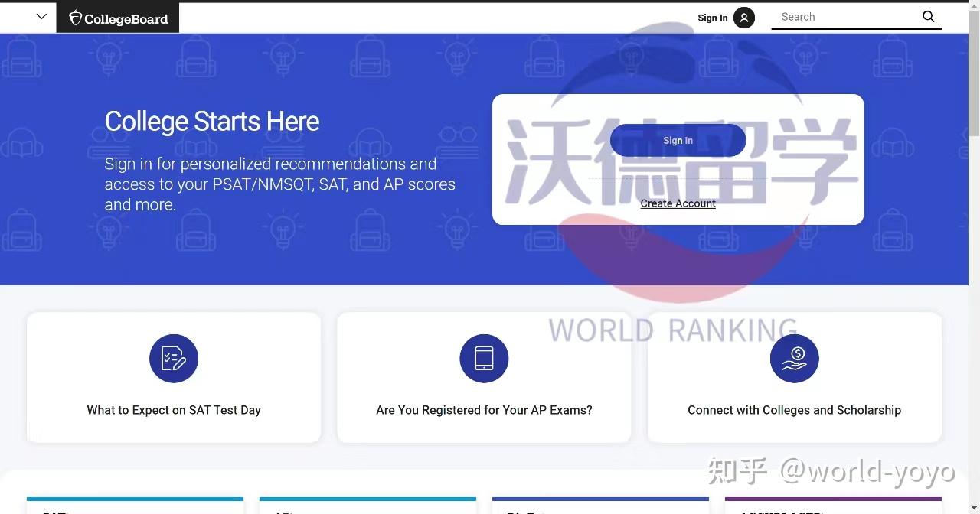Image resolution: width=980 pixels, height=514 pixels.
Task: Click the AP Exams mobile phone icon
Action: coord(484,358)
